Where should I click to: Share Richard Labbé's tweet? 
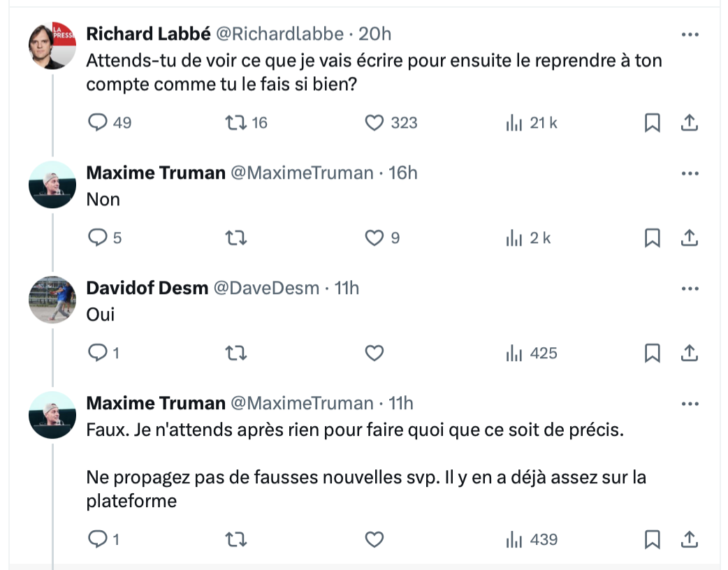tap(690, 123)
